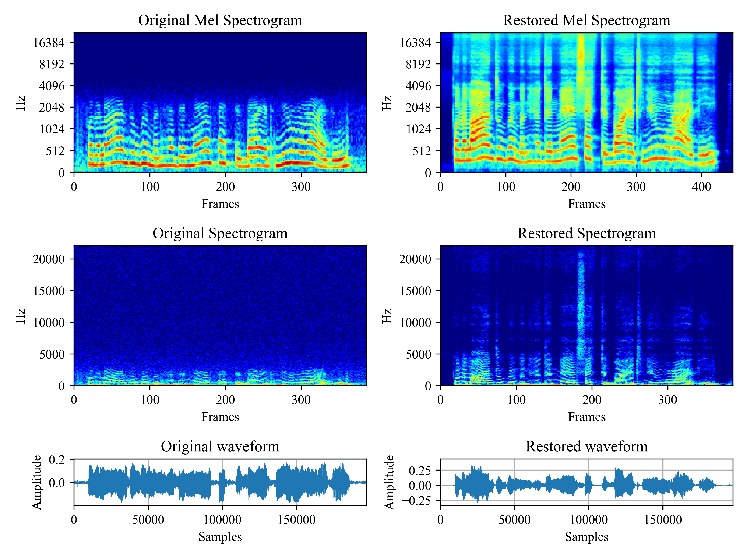Click the 'Restored waveform' title
This screenshot has height=560, width=747.
587,446
